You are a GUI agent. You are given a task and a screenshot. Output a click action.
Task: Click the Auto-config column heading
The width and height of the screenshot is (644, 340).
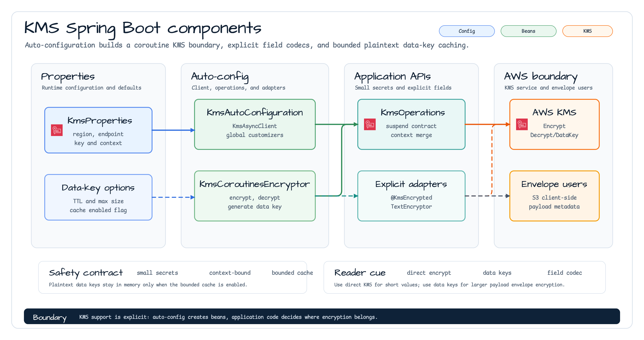pyautogui.click(x=220, y=76)
